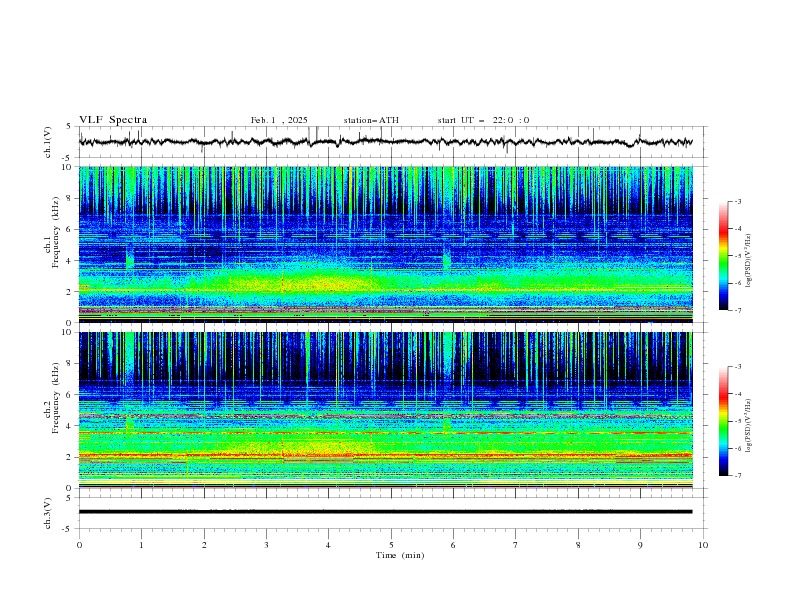Click the "10" tick on the time axis
792x612 pixels.
(703, 545)
